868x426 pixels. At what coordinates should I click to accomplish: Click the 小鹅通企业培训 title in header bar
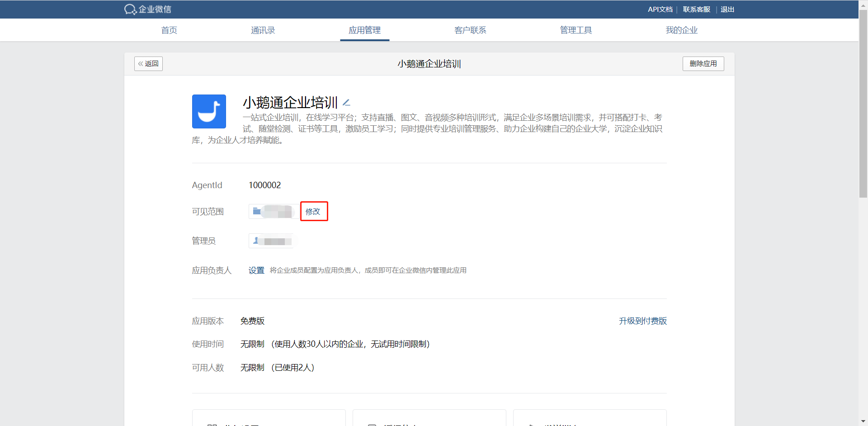coord(429,64)
